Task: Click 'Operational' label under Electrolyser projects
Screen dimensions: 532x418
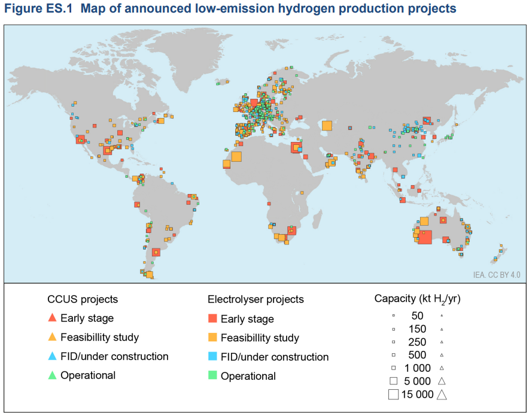Action: (248, 376)
